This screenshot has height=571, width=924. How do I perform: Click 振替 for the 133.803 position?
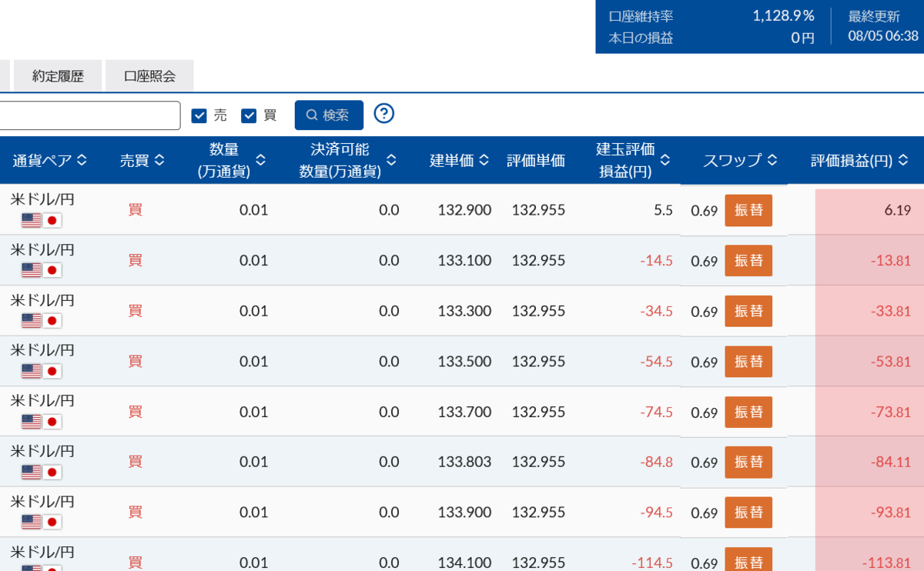click(x=748, y=462)
